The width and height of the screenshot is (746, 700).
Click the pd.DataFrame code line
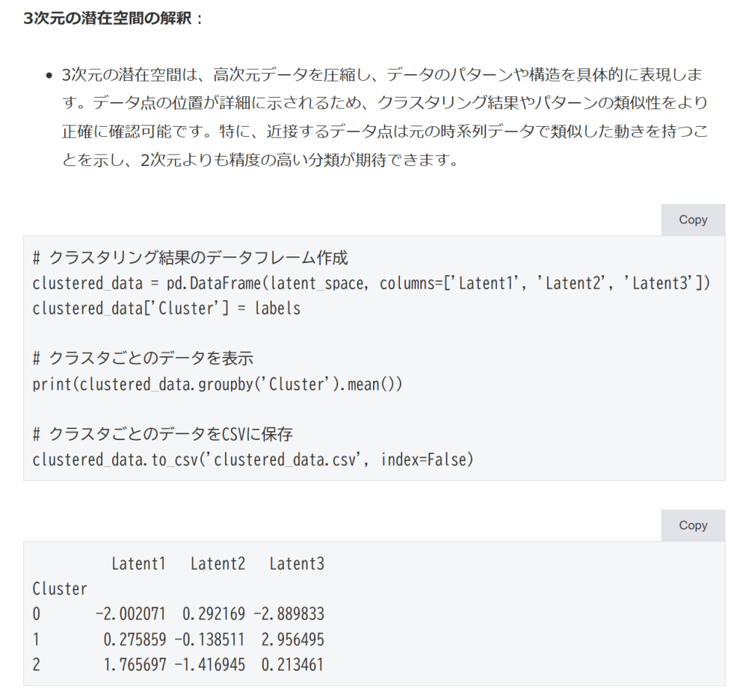(x=371, y=283)
